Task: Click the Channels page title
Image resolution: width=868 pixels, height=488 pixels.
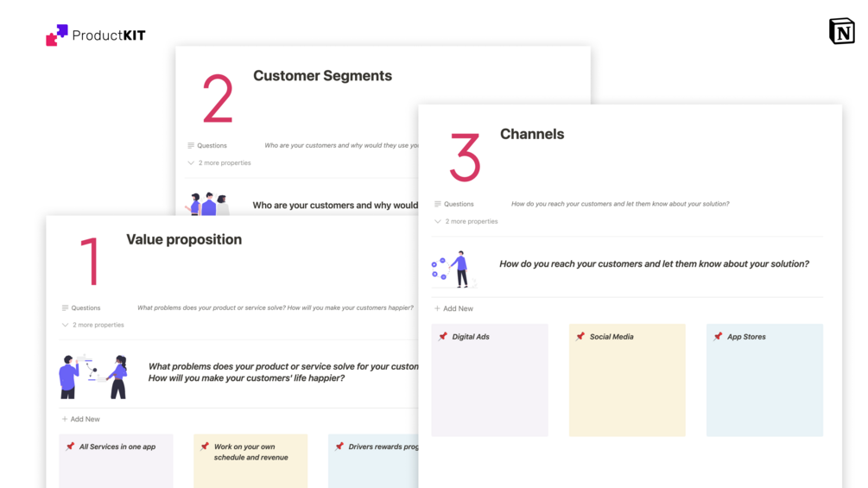Action: point(532,134)
